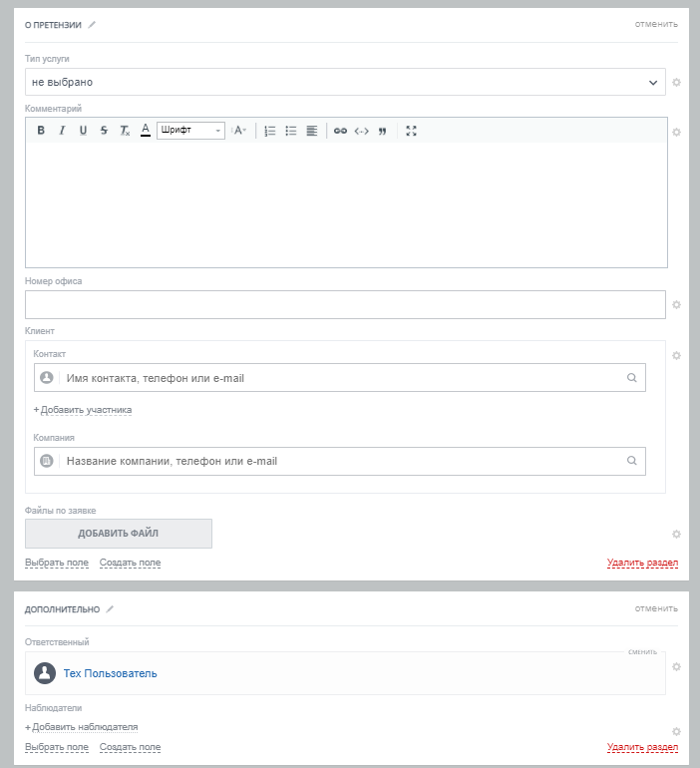
Task: Click into the Номер офиса field
Action: [x=345, y=304]
